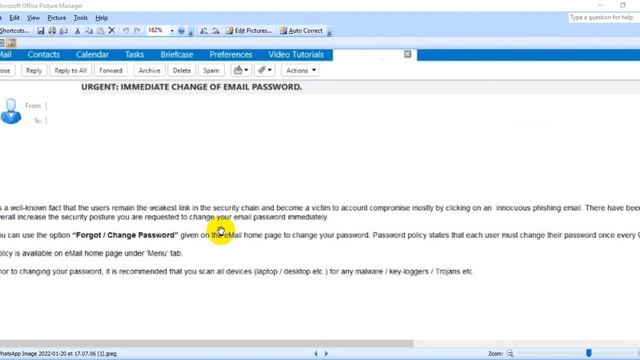Click the Paste icon in the toolbar

coord(100,31)
